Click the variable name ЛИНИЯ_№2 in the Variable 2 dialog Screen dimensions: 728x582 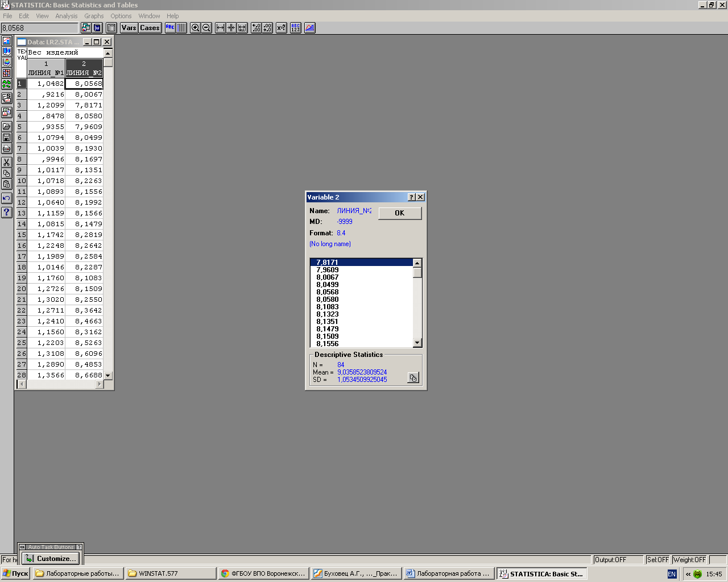[354, 211]
